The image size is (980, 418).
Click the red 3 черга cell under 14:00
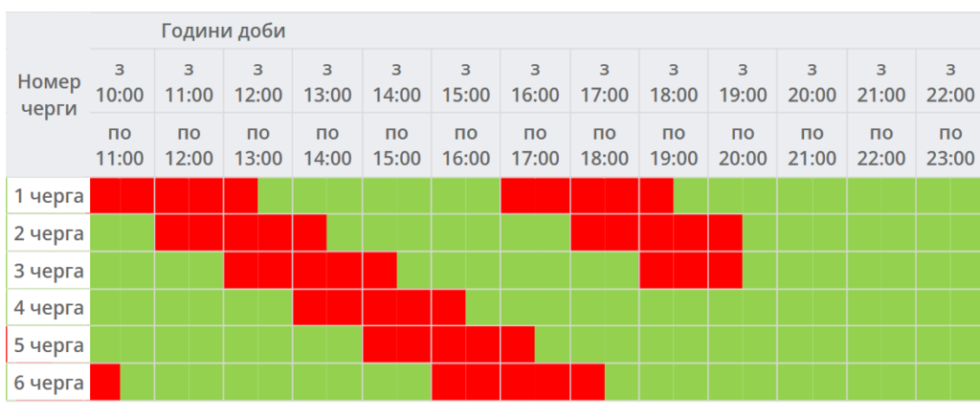[x=380, y=271]
